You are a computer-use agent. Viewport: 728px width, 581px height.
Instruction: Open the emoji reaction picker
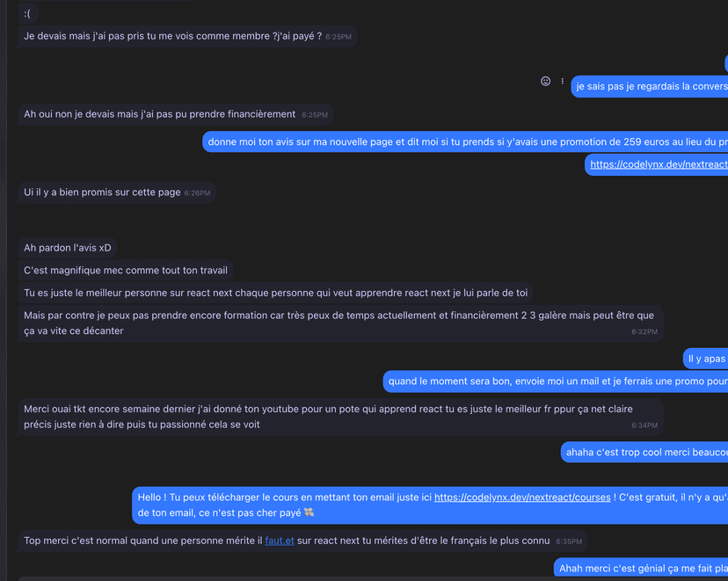pos(545,81)
